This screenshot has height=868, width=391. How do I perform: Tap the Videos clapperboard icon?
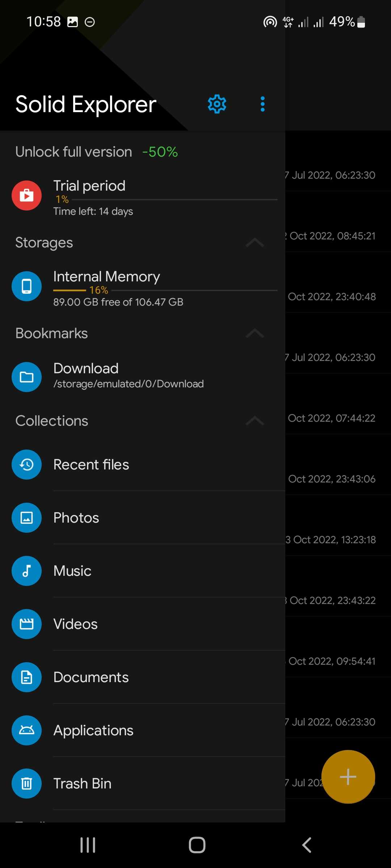(x=26, y=624)
